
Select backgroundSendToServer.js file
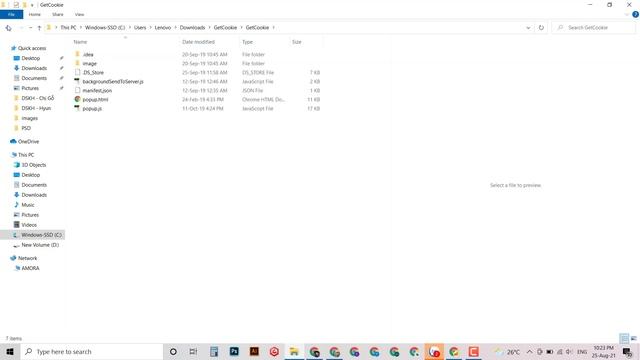pyautogui.click(x=113, y=81)
